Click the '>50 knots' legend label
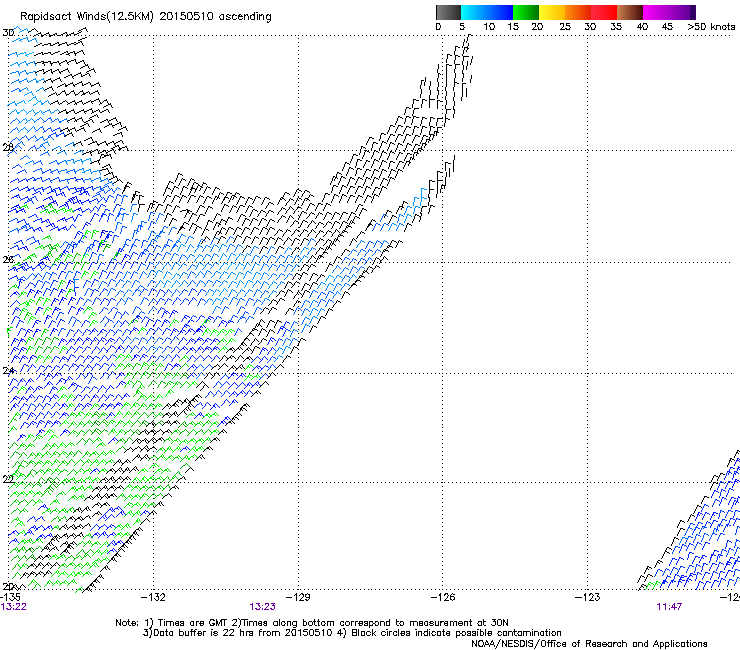This screenshot has width=740, height=650. 711,27
